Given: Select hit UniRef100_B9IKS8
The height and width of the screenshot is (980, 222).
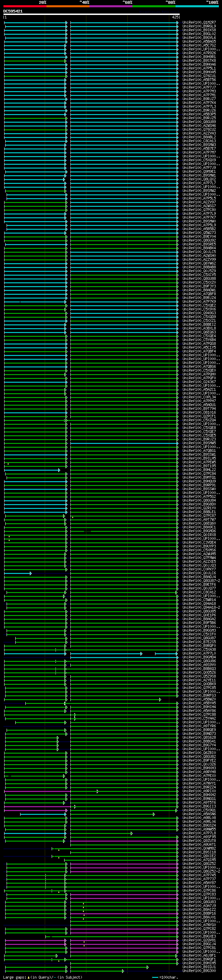Looking at the screenshot, I should pyautogui.click(x=199, y=30).
